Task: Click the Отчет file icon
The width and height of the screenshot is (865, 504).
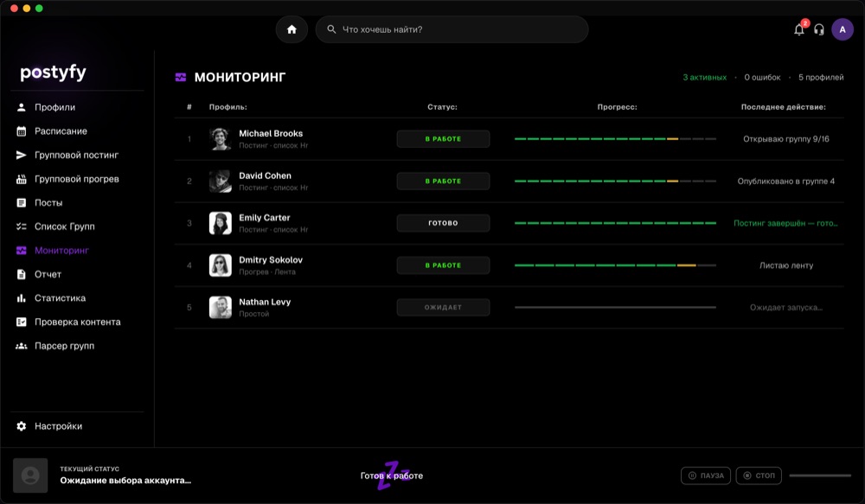Action: click(22, 274)
